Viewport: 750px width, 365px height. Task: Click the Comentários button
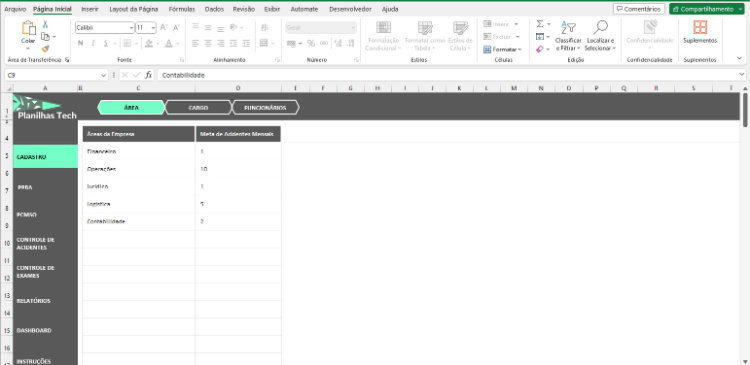639,9
